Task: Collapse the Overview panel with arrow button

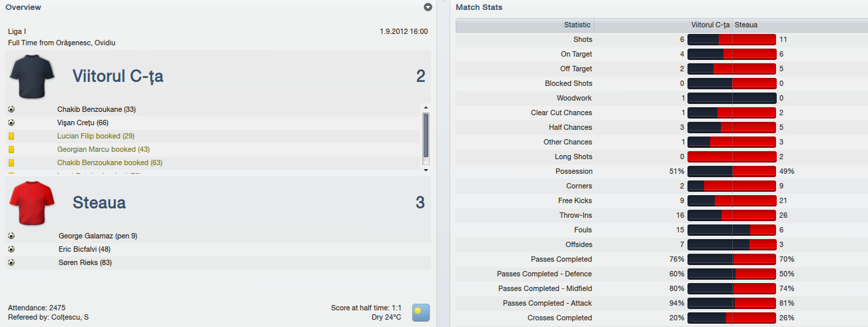Action: coord(428,7)
